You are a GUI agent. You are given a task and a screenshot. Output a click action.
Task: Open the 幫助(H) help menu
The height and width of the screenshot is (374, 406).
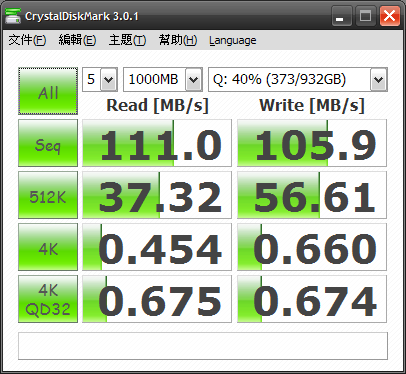click(178, 40)
